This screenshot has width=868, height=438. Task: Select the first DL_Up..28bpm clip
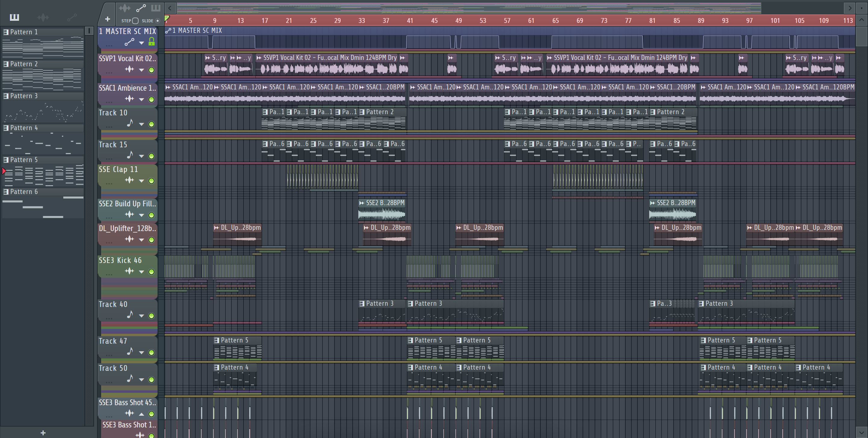pyautogui.click(x=237, y=234)
